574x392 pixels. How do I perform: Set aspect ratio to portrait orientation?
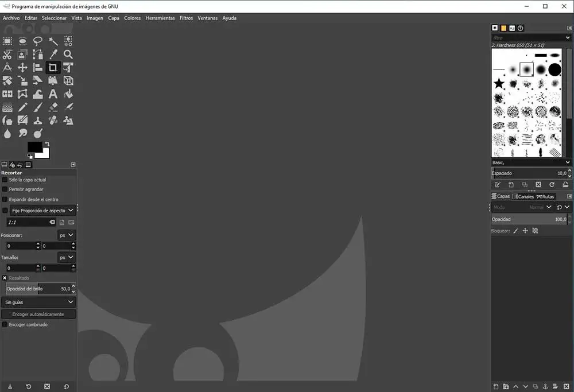pos(62,222)
